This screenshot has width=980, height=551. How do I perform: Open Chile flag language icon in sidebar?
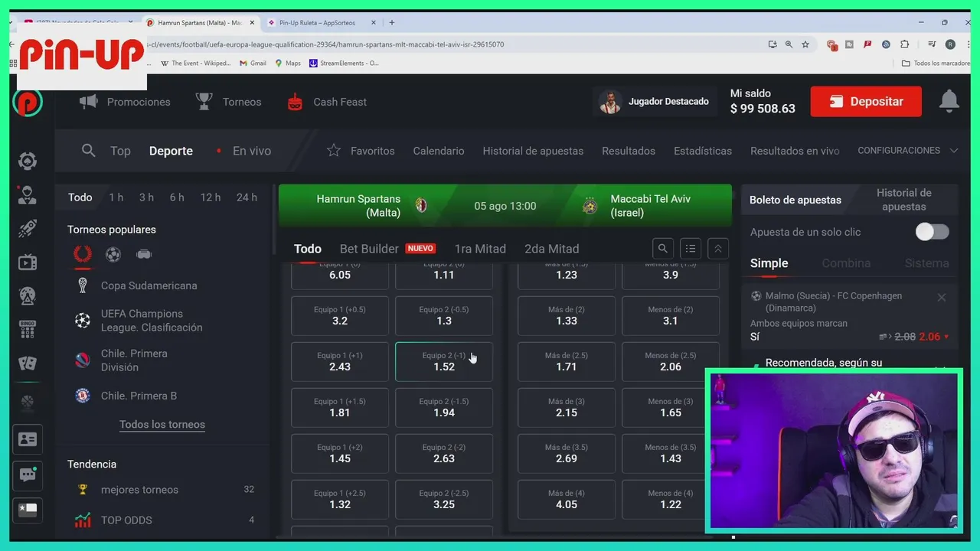coord(28,510)
